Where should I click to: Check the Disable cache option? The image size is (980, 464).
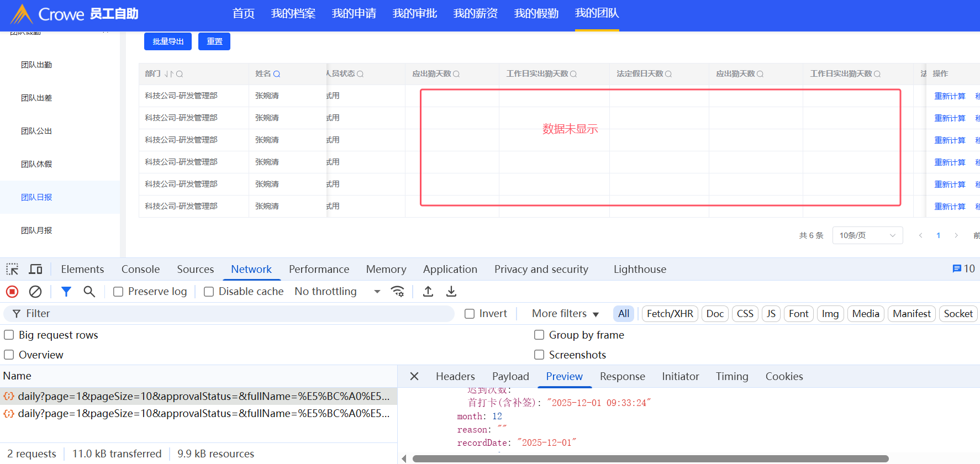pyautogui.click(x=209, y=292)
